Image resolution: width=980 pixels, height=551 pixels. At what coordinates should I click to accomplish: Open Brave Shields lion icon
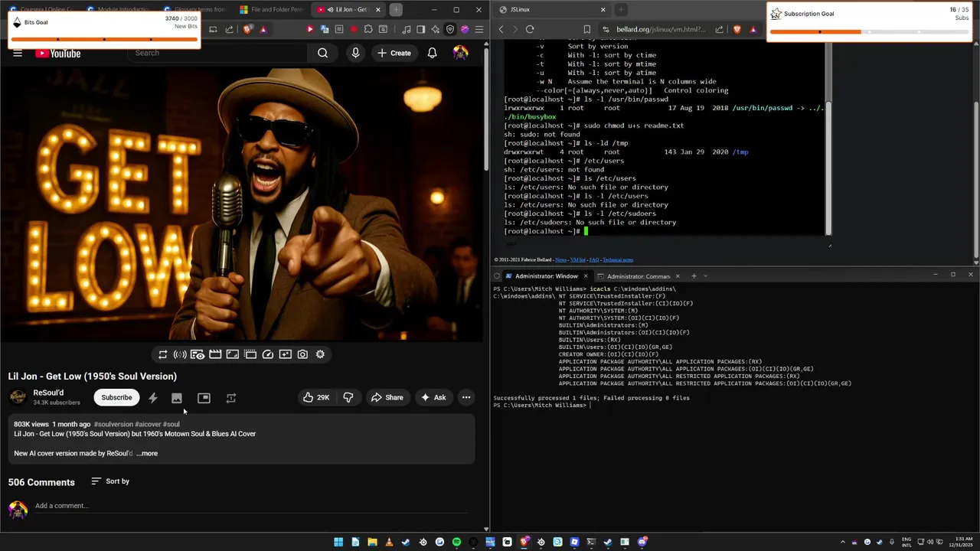tap(247, 29)
